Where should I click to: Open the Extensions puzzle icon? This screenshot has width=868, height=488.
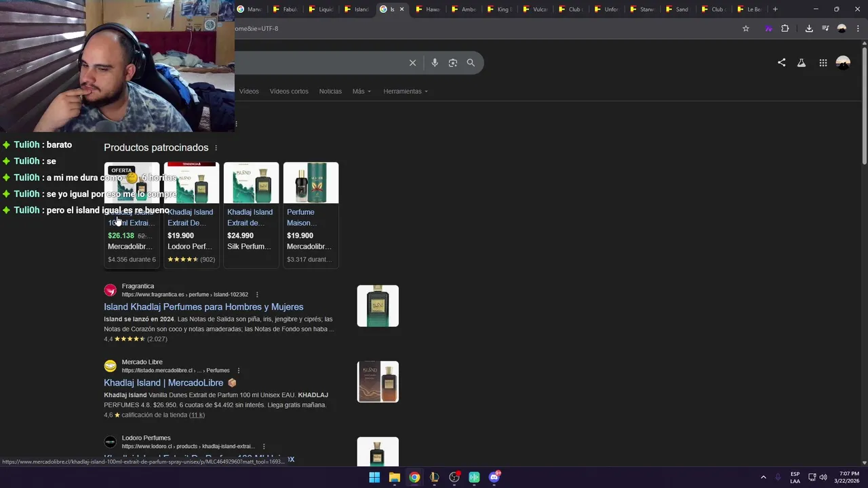tap(785, 28)
